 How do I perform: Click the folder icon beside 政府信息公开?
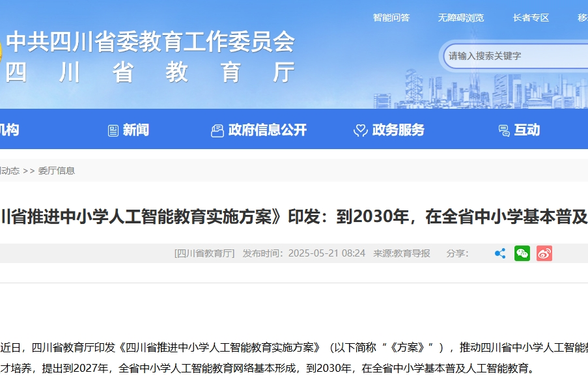217,131
